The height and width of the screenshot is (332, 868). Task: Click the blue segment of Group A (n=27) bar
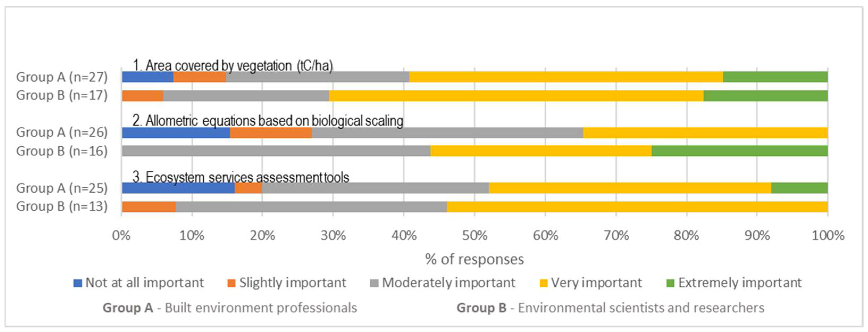tap(148, 77)
